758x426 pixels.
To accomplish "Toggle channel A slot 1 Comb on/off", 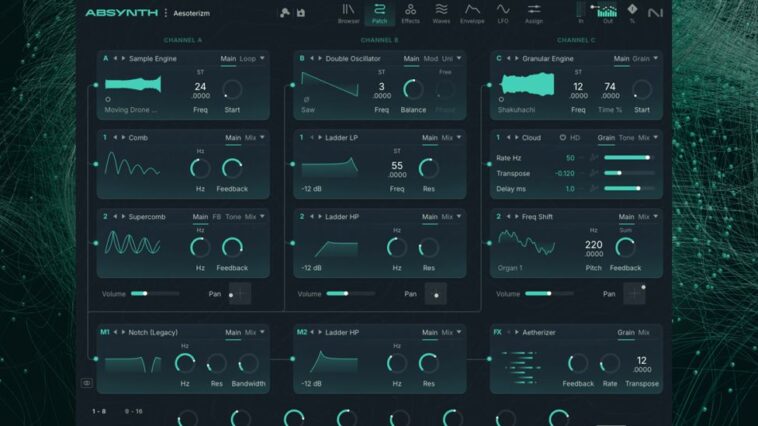I will (104, 138).
